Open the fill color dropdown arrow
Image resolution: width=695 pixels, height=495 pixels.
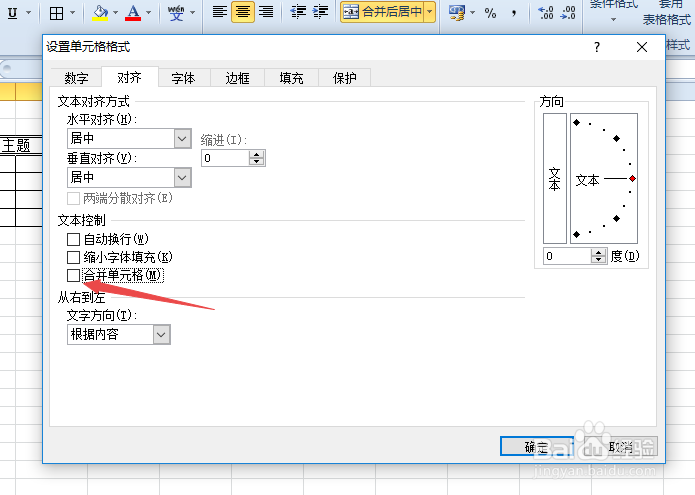[115, 13]
